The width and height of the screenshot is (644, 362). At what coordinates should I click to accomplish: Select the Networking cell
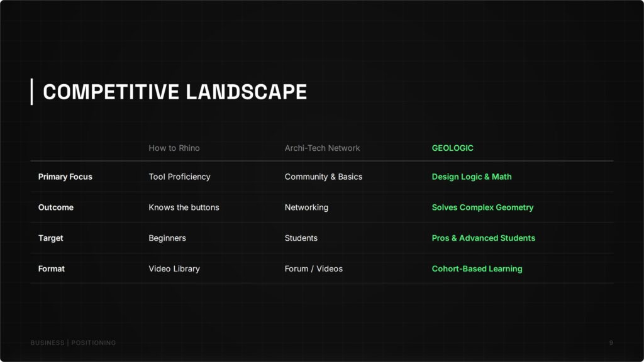[x=306, y=207]
